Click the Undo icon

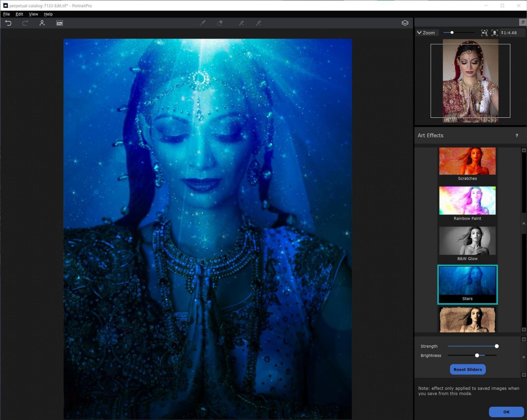(8, 23)
